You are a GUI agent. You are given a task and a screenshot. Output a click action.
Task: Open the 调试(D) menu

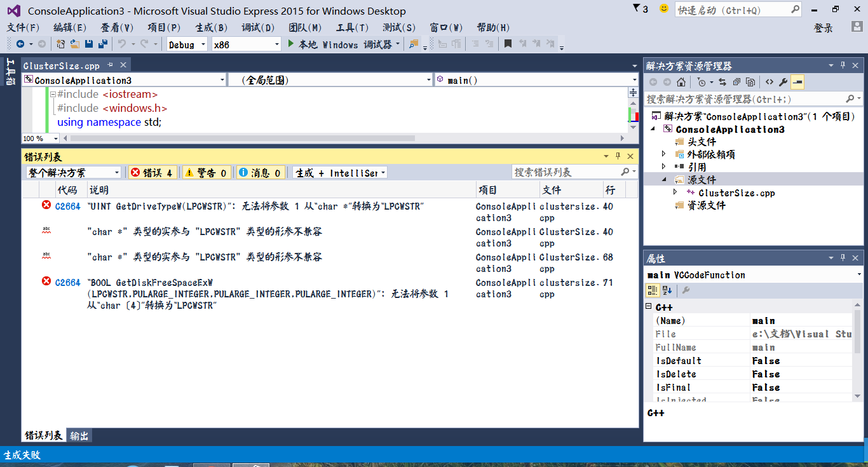click(x=258, y=27)
